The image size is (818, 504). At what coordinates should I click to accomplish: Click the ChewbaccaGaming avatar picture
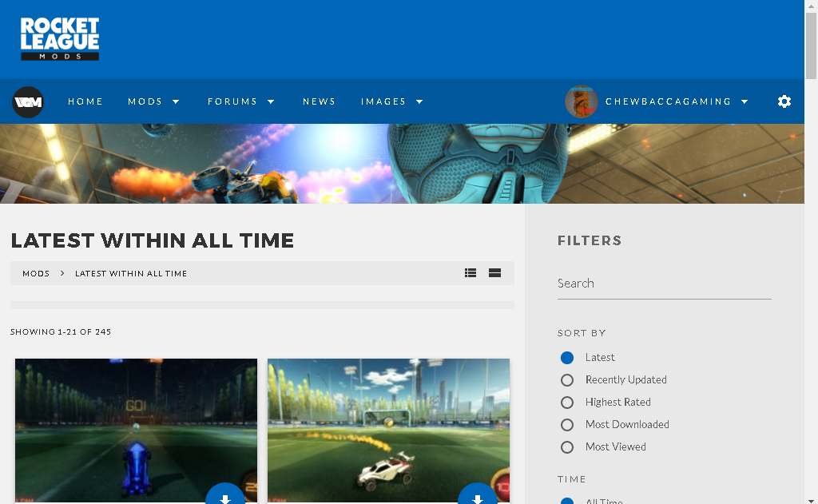click(x=582, y=101)
